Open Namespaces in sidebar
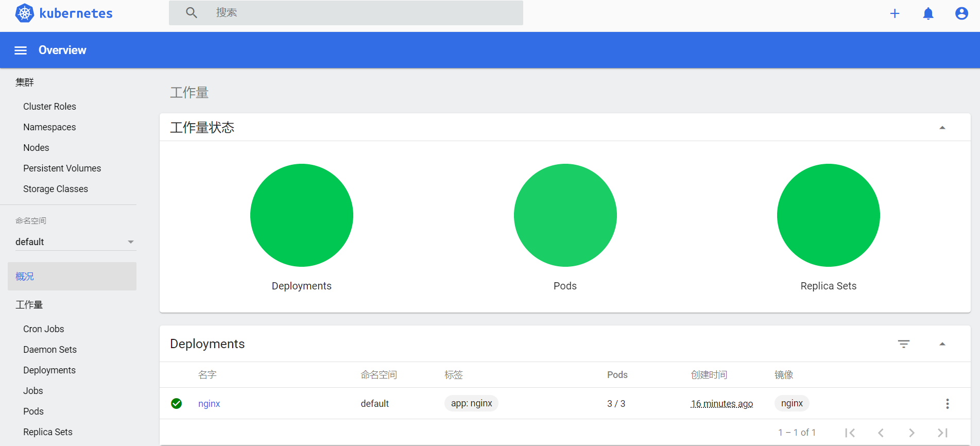980x446 pixels. click(49, 127)
